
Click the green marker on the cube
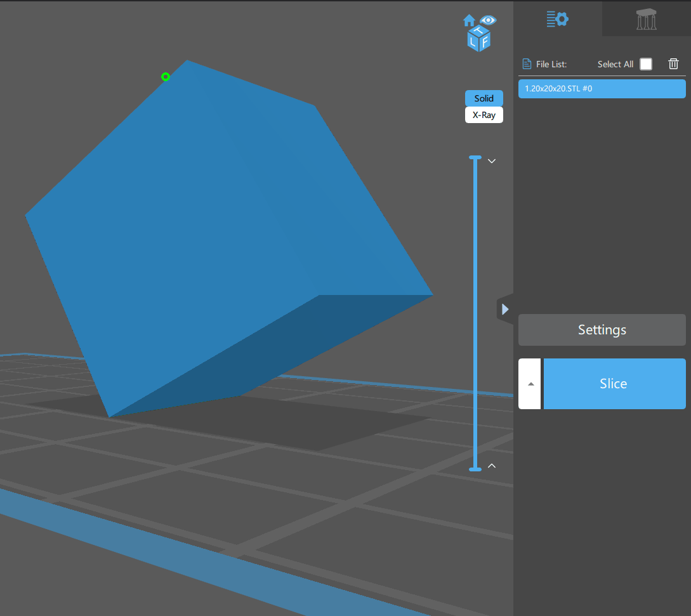tap(166, 77)
